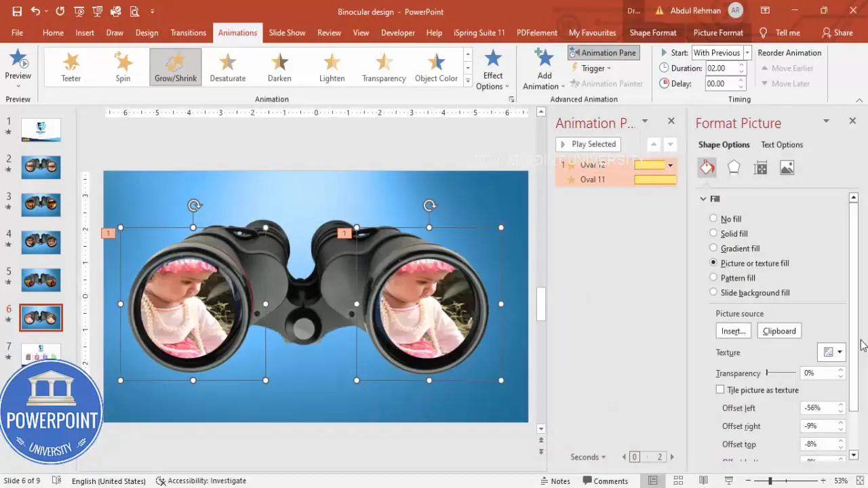Image resolution: width=868 pixels, height=488 pixels.
Task: Open Fill & Line tab in Format Picture
Action: tap(707, 167)
